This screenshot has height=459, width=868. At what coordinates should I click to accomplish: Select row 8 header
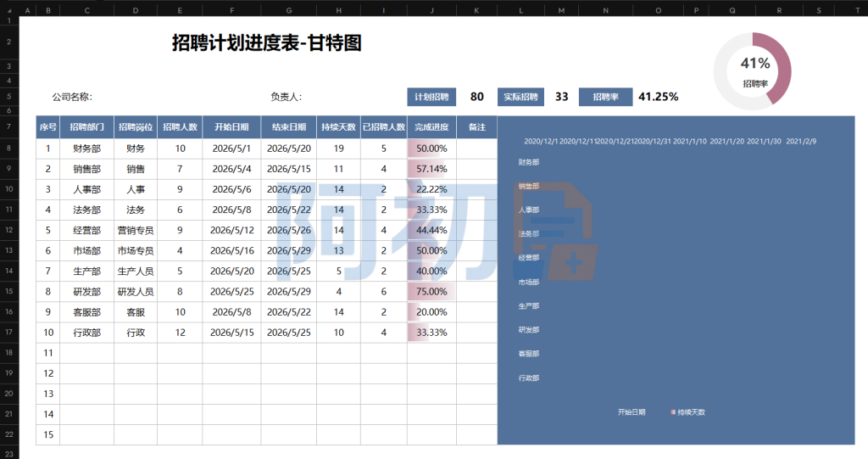[9, 148]
